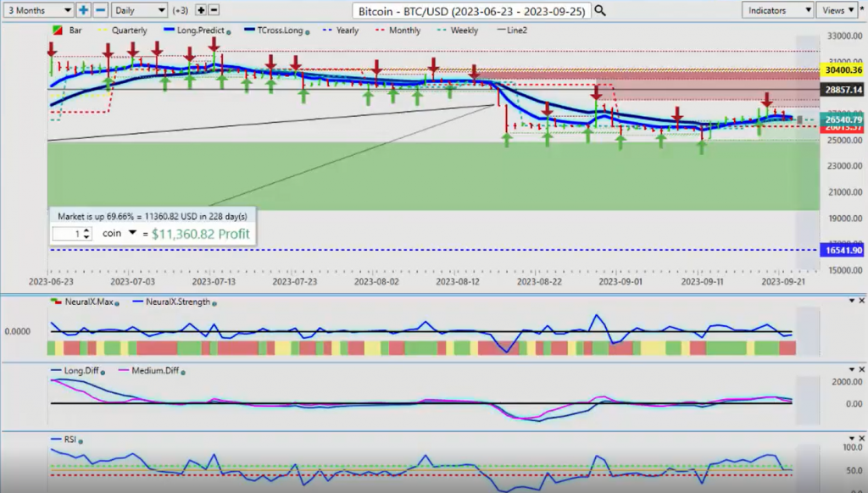Viewport: 868px width, 493px height.
Task: Collapse the RSI panel with its arrow
Action: point(852,438)
